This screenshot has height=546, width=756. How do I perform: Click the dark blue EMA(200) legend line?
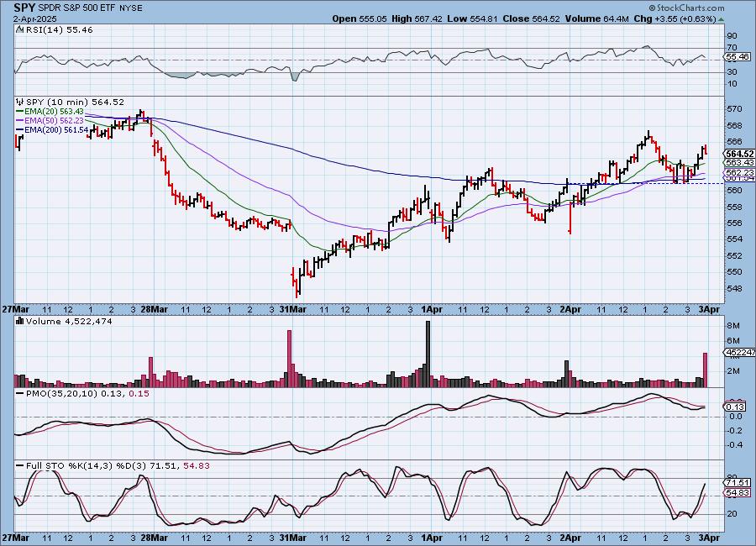tap(20, 129)
